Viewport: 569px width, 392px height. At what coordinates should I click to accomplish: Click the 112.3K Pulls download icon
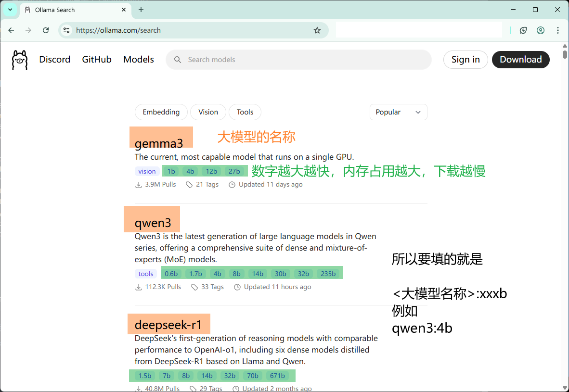point(139,287)
